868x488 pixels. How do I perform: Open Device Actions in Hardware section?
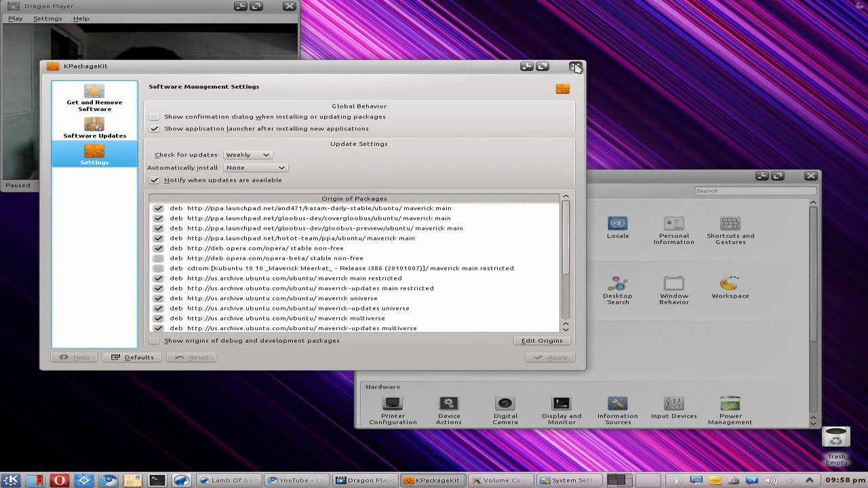[448, 411]
